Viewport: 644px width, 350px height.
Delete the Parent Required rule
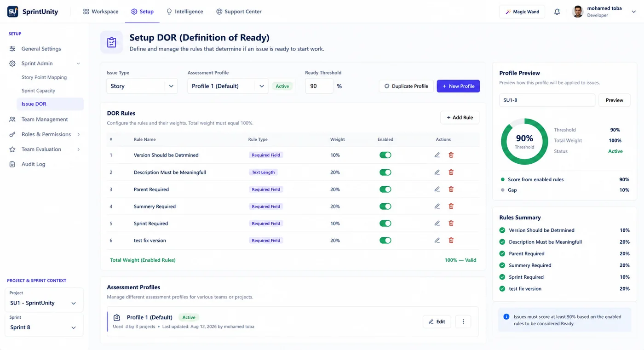(x=451, y=189)
